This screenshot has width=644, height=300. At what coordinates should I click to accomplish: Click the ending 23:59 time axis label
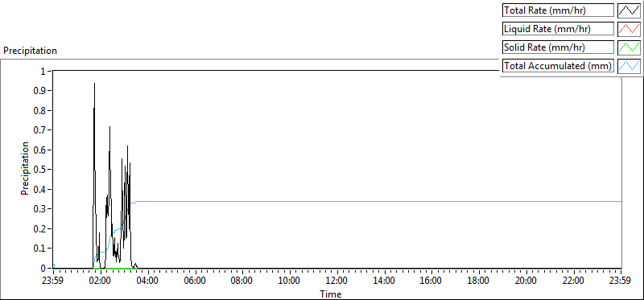[621, 282]
